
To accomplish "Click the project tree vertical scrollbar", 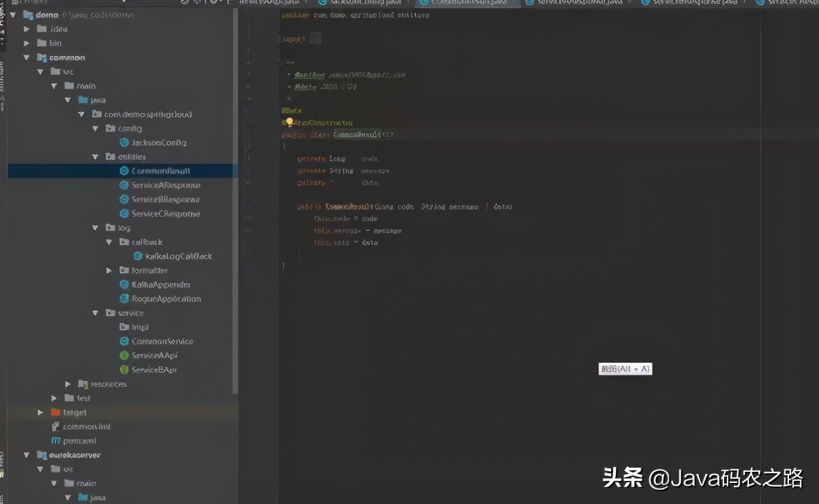I will pyautogui.click(x=235, y=192).
